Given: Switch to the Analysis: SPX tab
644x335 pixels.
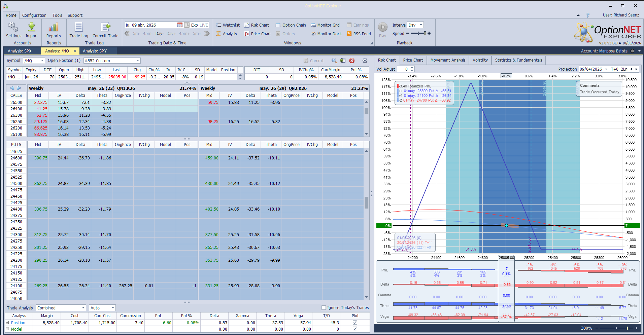Looking at the screenshot, I should click(20, 51).
